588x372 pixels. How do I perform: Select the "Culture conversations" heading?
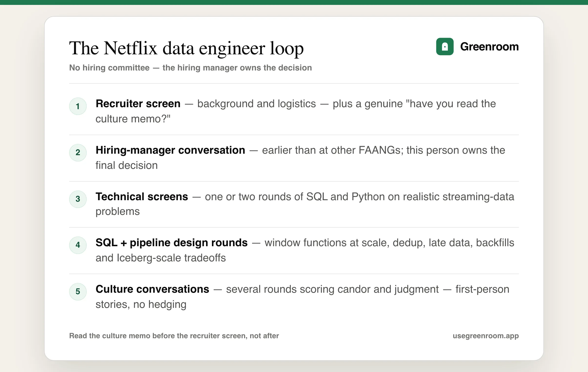click(x=152, y=289)
